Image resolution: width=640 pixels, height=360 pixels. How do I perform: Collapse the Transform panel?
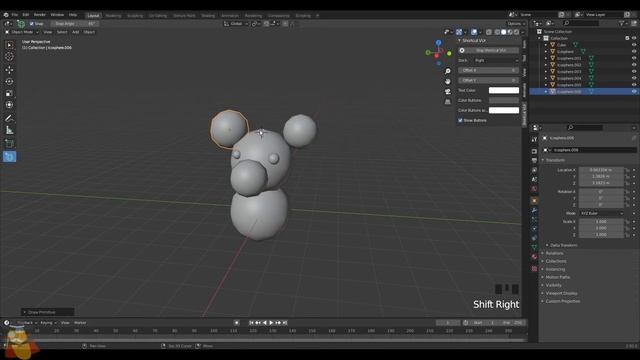pyautogui.click(x=555, y=160)
